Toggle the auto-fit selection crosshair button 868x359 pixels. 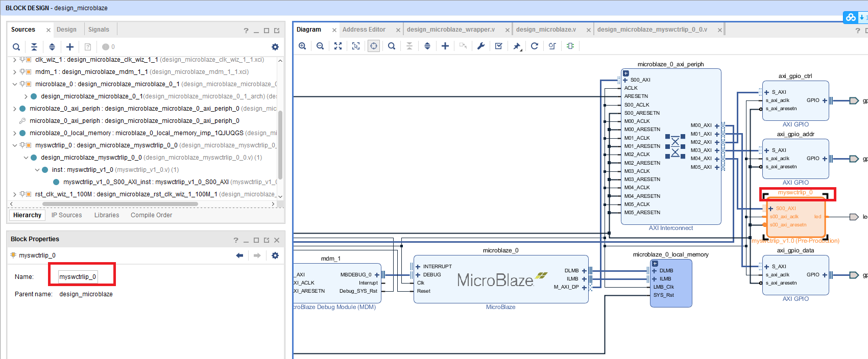(374, 46)
